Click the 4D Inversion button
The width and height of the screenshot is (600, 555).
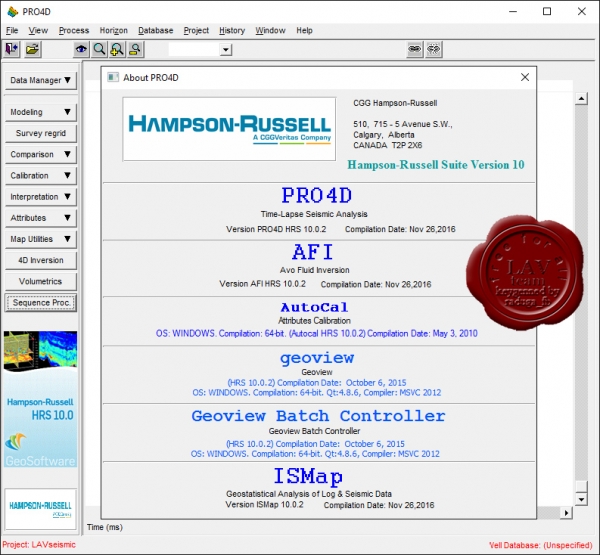pyautogui.click(x=41, y=260)
